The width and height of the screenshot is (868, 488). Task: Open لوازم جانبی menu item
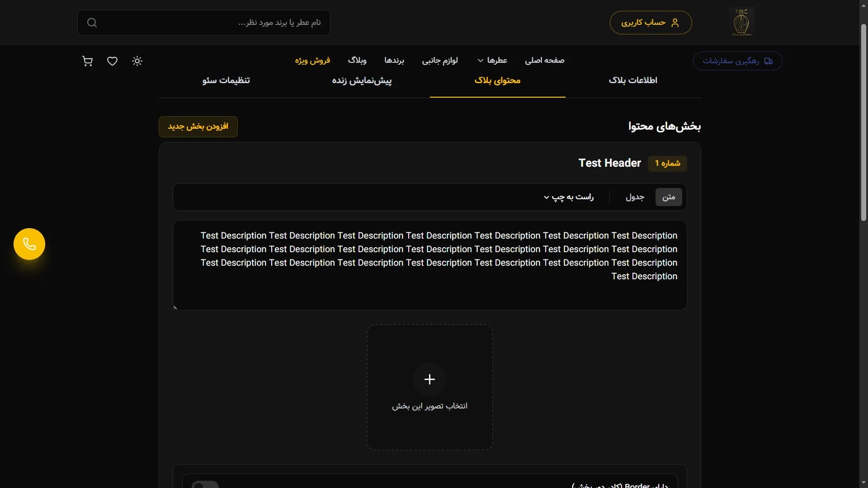[x=440, y=61]
